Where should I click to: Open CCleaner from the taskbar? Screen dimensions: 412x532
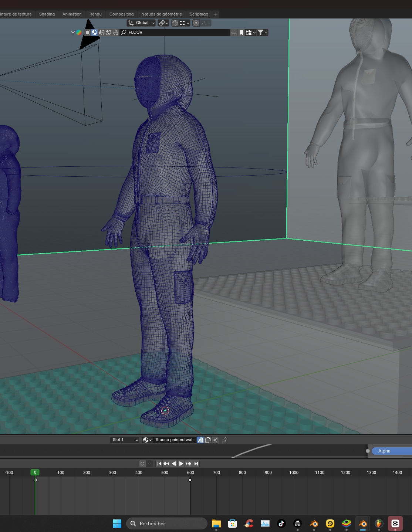249,523
